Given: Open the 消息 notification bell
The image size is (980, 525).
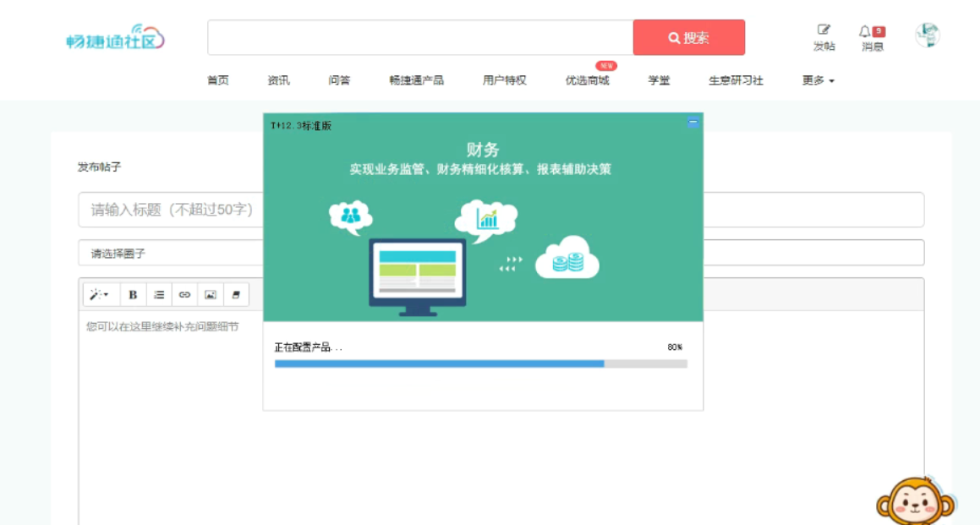Looking at the screenshot, I should coord(872,38).
